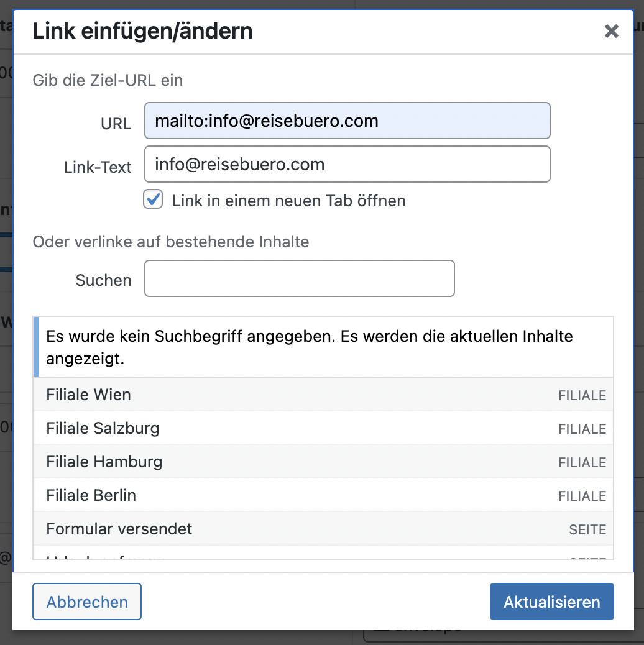Click the "Gib die Ziel-URL ein" instruction text
The height and width of the screenshot is (645, 644).
click(x=108, y=80)
